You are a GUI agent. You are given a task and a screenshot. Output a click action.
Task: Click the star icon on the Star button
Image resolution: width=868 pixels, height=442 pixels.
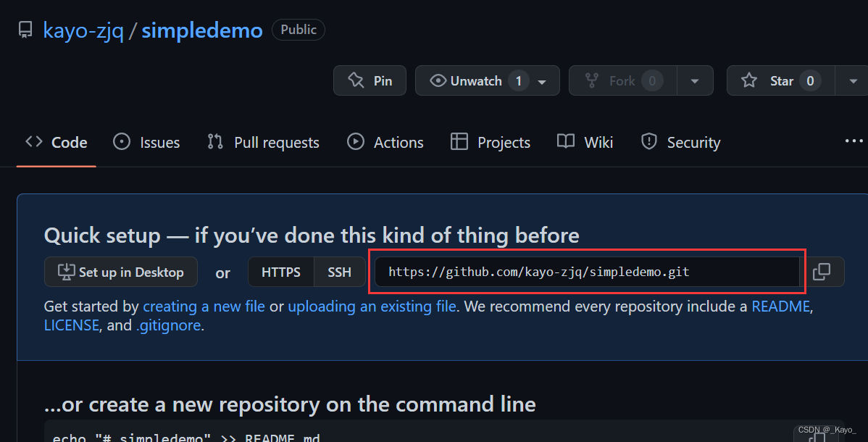tap(748, 80)
